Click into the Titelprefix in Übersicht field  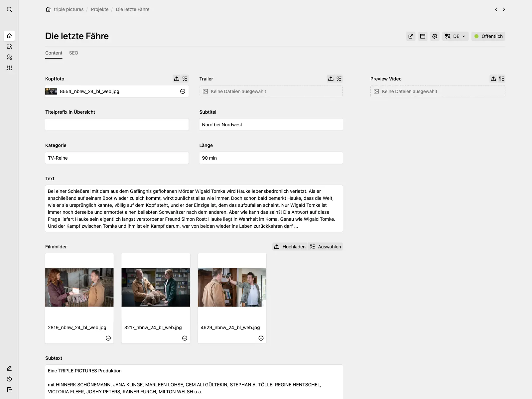coord(117,125)
